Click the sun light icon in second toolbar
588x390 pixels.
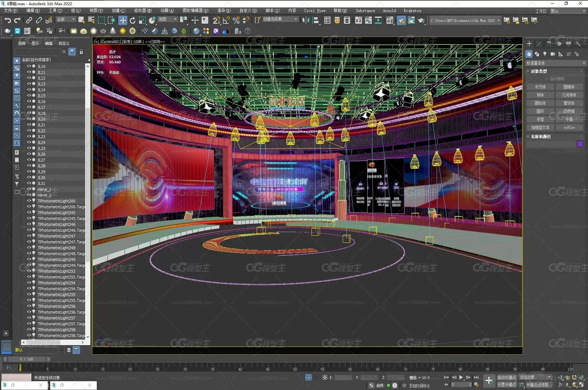click(x=123, y=31)
